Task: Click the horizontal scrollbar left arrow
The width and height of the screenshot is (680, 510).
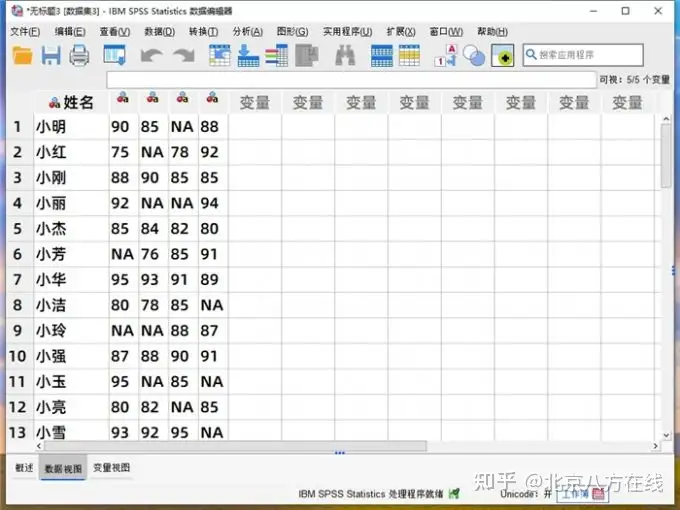Action: (39, 446)
